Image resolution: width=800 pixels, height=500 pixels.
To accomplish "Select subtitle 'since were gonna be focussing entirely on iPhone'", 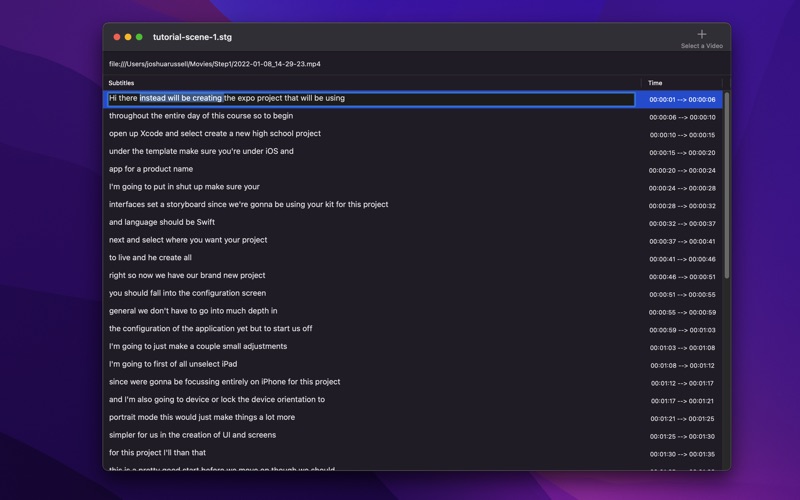I will point(224,382).
